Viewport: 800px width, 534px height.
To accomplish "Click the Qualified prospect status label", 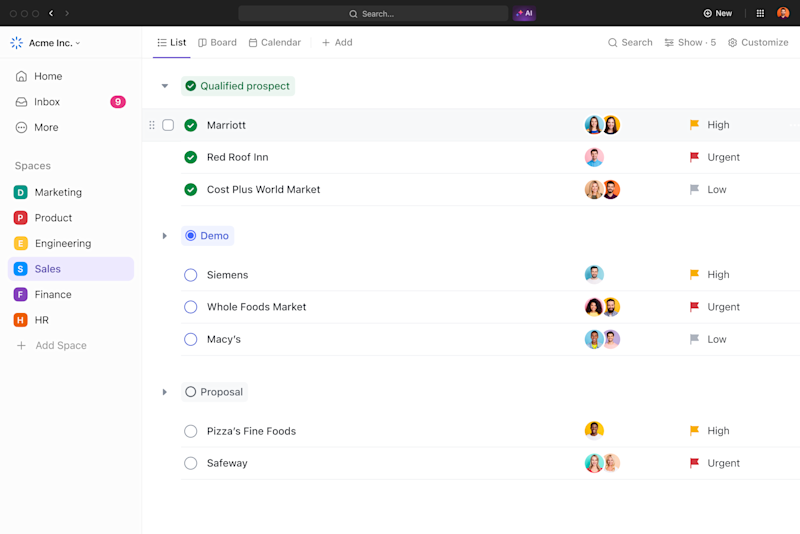I will (238, 86).
